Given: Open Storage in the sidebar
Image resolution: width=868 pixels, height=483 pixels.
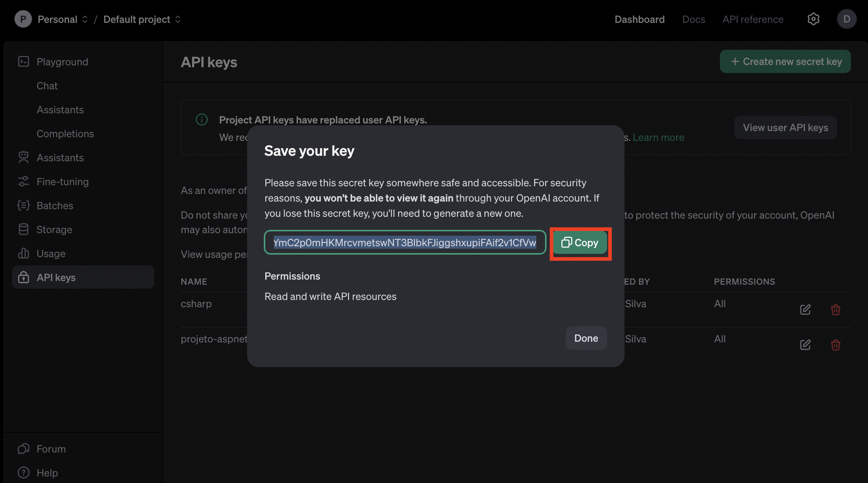Looking at the screenshot, I should (54, 230).
